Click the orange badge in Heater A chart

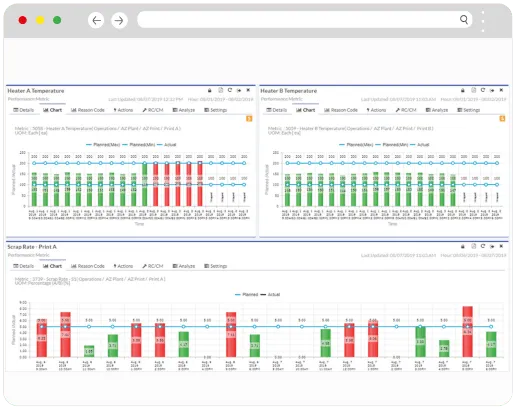(x=249, y=119)
